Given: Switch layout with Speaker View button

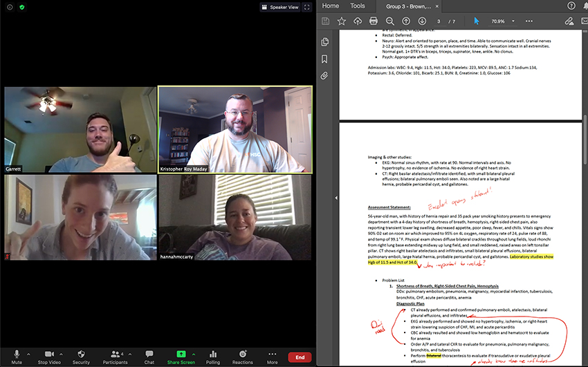Looking at the screenshot, I should point(280,7).
